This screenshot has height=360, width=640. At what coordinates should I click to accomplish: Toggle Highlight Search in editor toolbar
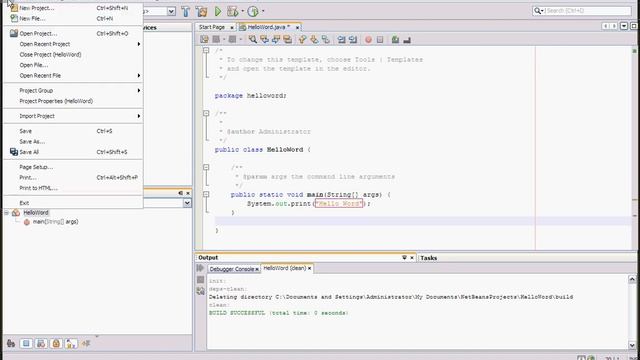pyautogui.click(x=287, y=40)
